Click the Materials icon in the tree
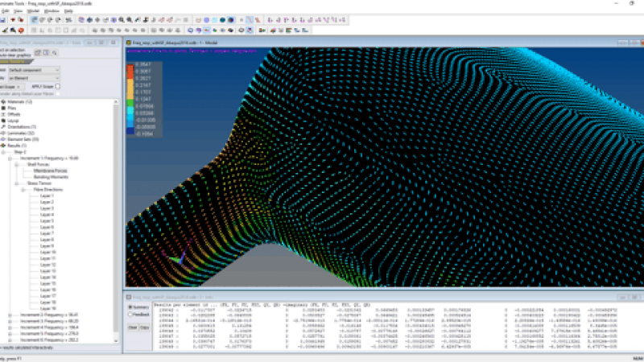Screen dimensions: 644x362 pyautogui.click(x=3, y=102)
